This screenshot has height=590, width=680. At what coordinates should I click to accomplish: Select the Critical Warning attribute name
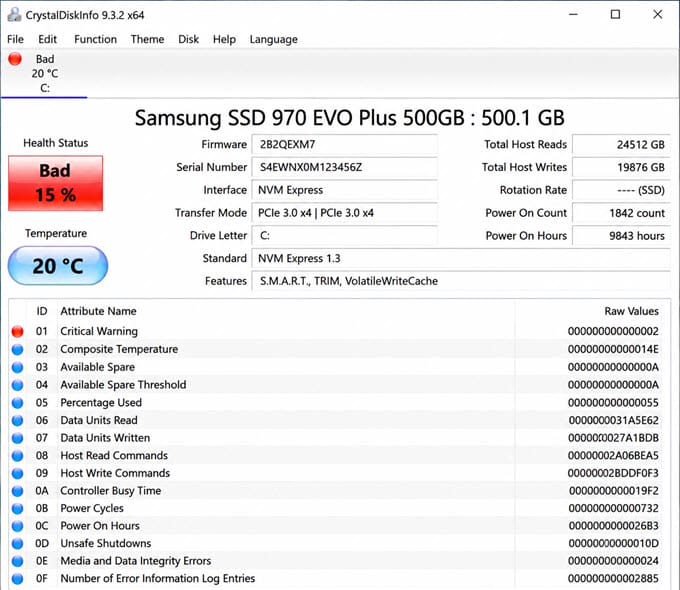99,331
